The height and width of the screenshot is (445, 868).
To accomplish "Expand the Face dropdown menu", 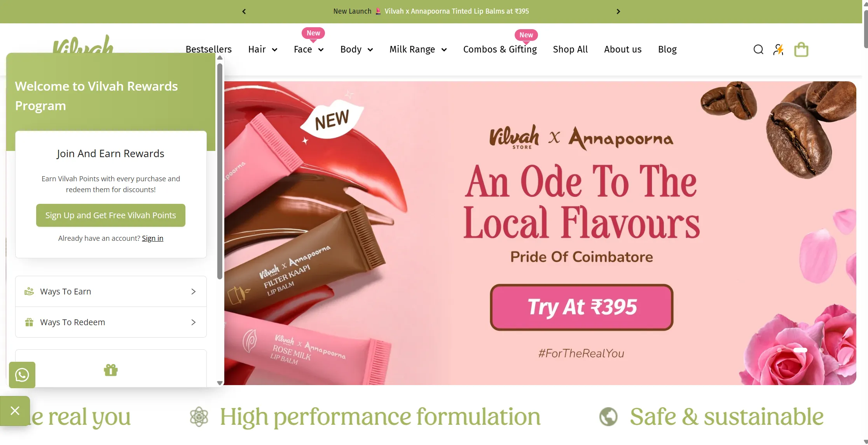I will [x=309, y=49].
